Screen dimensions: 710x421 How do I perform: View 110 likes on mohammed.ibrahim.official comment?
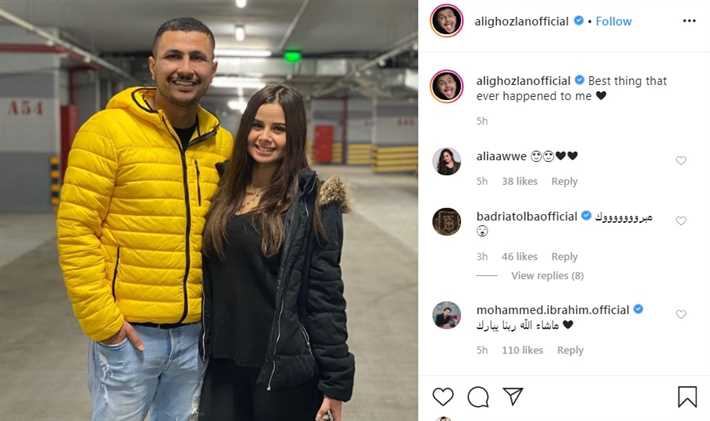[x=523, y=350]
